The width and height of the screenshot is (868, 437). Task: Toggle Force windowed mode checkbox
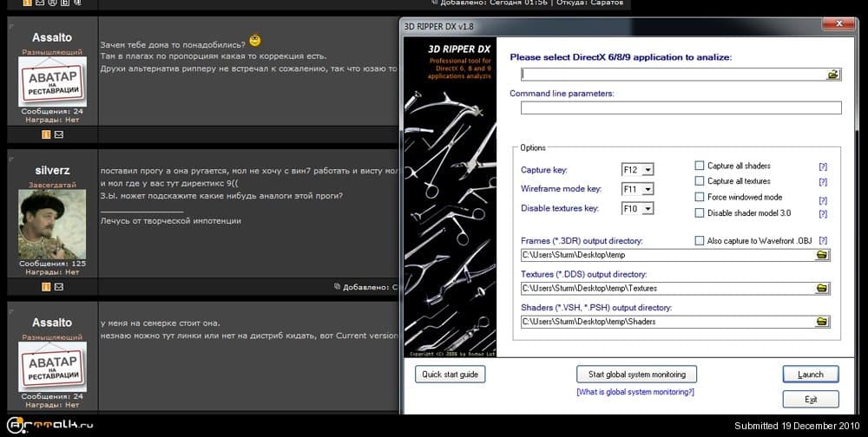click(x=699, y=197)
